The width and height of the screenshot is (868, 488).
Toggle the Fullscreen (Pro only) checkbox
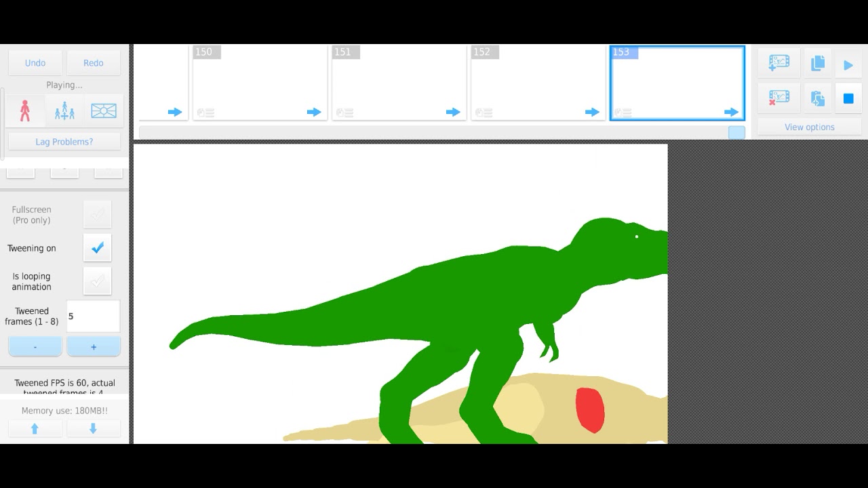[x=98, y=214]
